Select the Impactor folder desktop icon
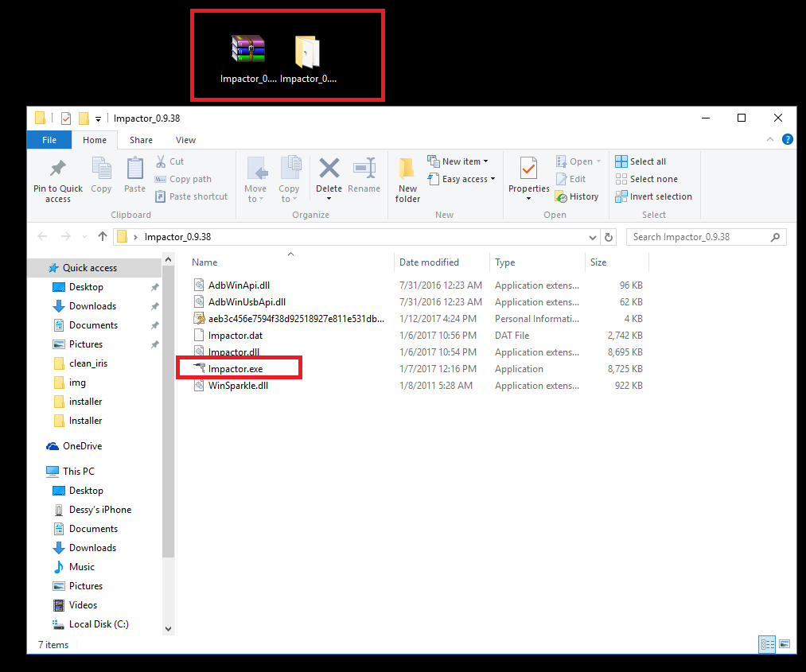The height and width of the screenshot is (672, 806). [x=308, y=57]
